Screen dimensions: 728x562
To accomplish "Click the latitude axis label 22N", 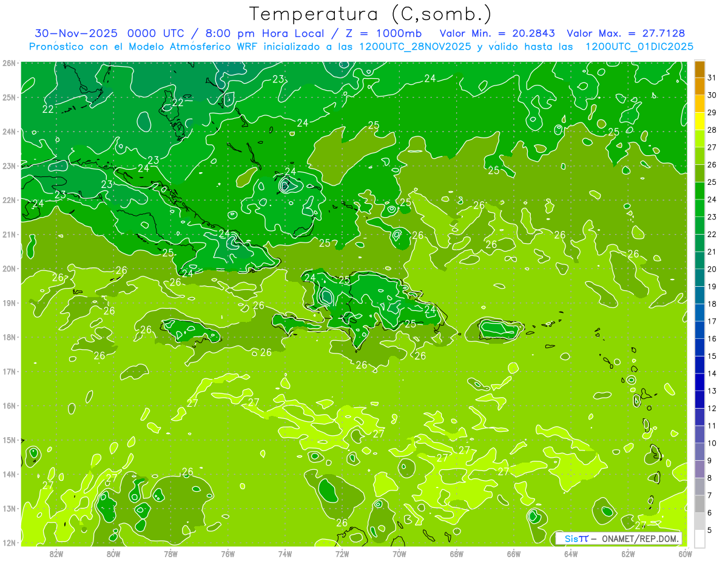I will 9,200.
